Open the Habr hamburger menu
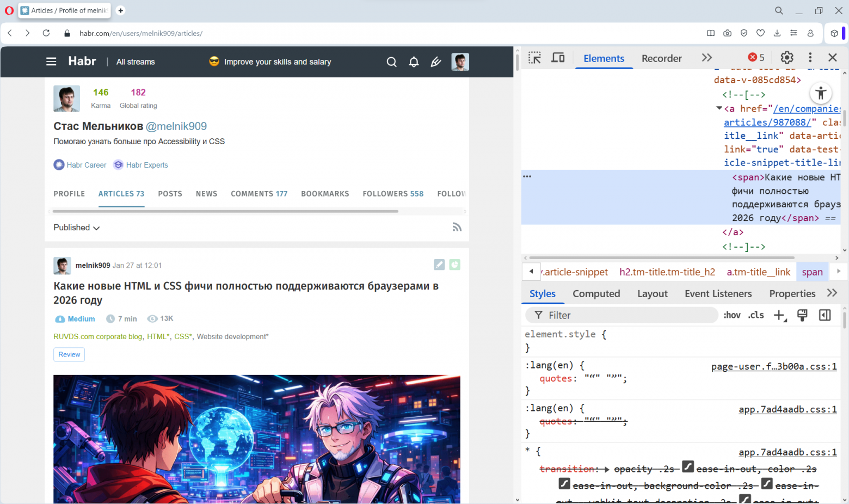849x504 pixels. click(51, 62)
